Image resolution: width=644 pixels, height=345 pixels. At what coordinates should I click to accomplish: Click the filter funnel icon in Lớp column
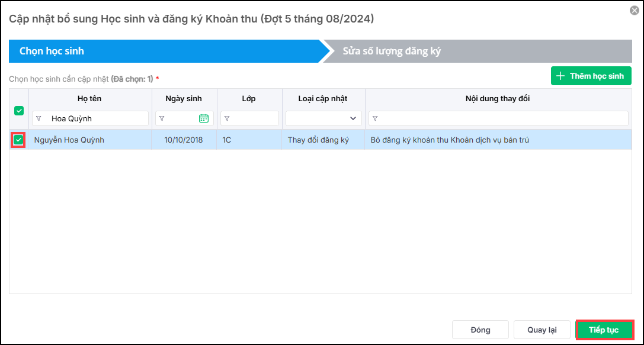(x=227, y=118)
